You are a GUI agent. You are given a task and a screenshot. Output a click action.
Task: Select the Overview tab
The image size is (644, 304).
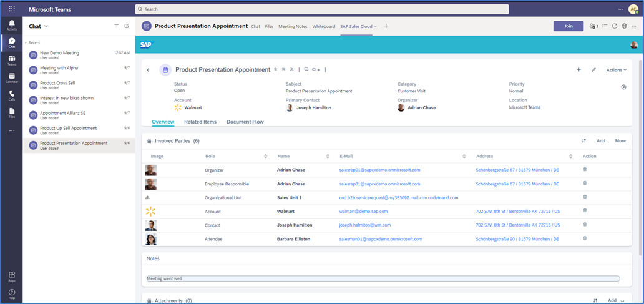click(x=163, y=122)
